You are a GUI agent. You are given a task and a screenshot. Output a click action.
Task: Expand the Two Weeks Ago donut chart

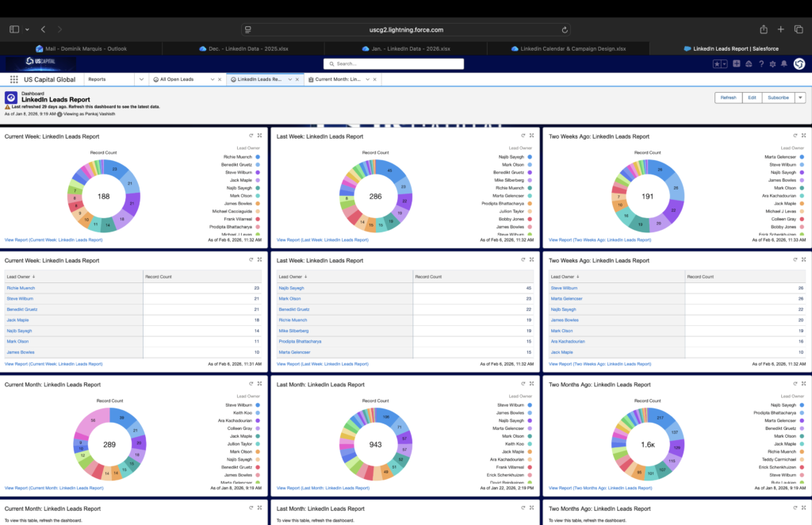pos(803,136)
